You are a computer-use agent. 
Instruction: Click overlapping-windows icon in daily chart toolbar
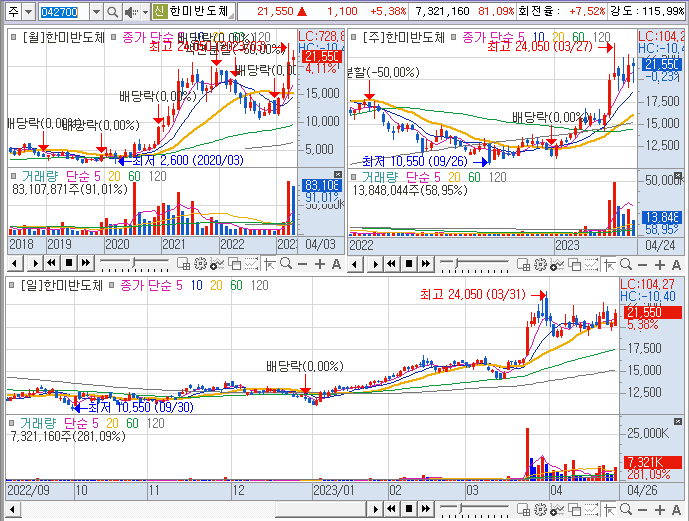pos(575,510)
